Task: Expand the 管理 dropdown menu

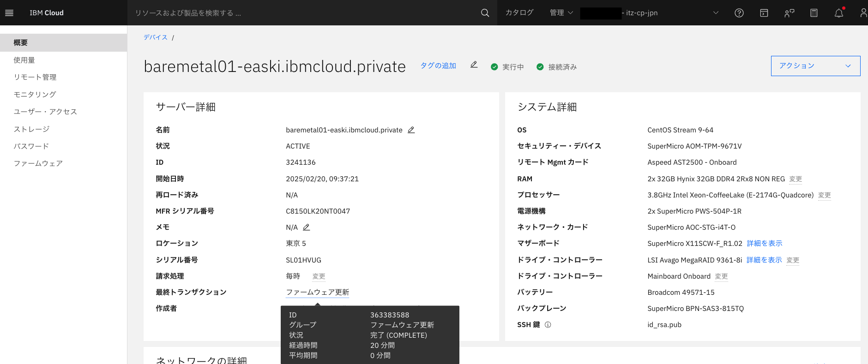Action: [561, 13]
